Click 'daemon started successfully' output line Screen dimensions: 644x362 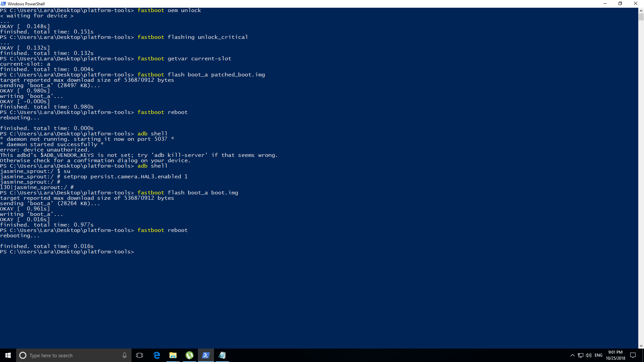coord(52,144)
